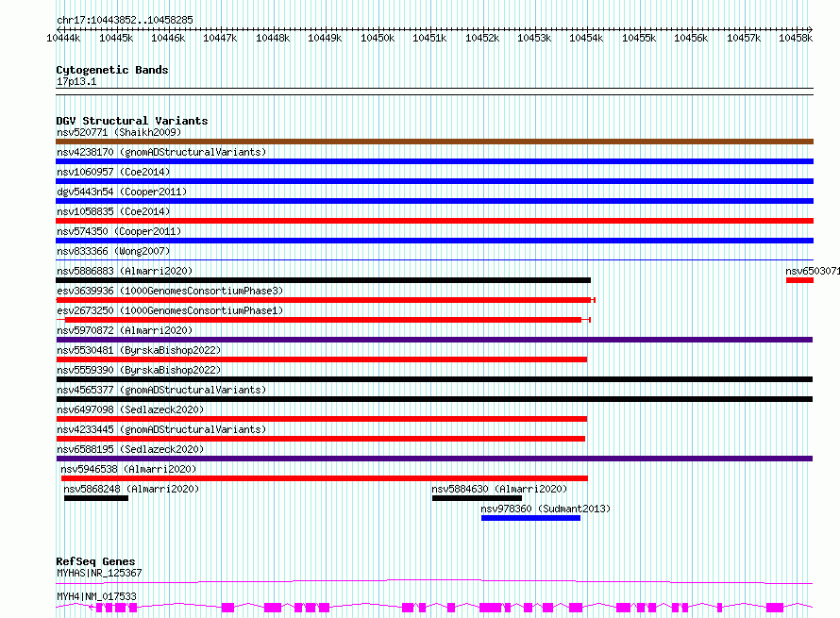Click the chr17:10443852..10458285 coordinate text
Screen dimensions: 840x618
click(x=125, y=20)
